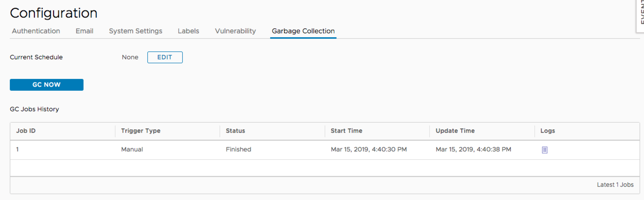This screenshot has height=200, width=644.
Task: Open the Authentication tab
Action: tap(35, 31)
